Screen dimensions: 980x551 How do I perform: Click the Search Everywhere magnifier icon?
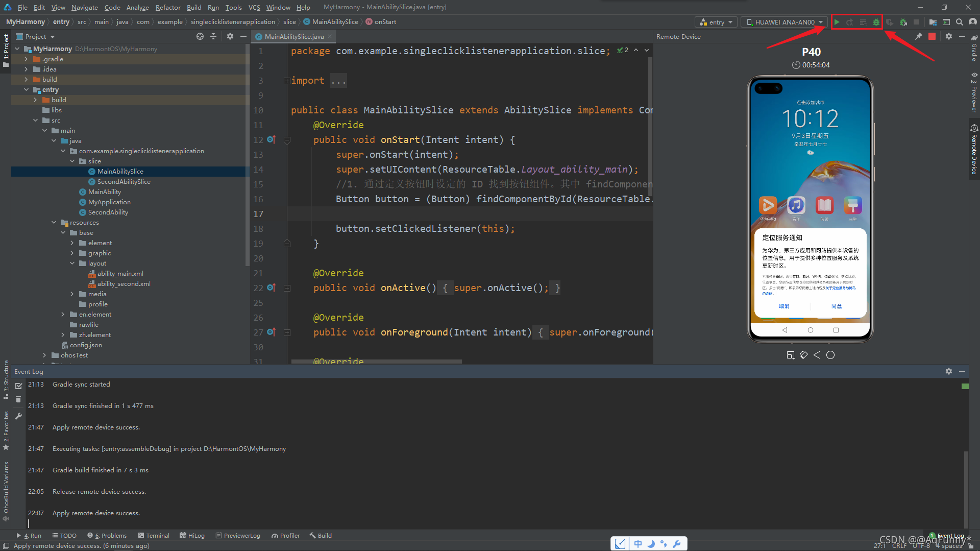point(960,22)
